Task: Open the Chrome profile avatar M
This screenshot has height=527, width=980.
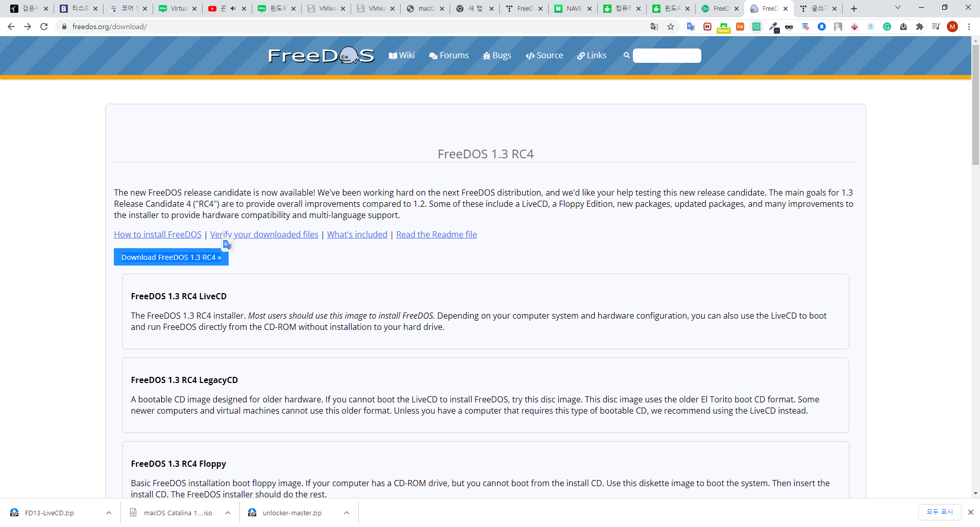Action: [x=952, y=27]
